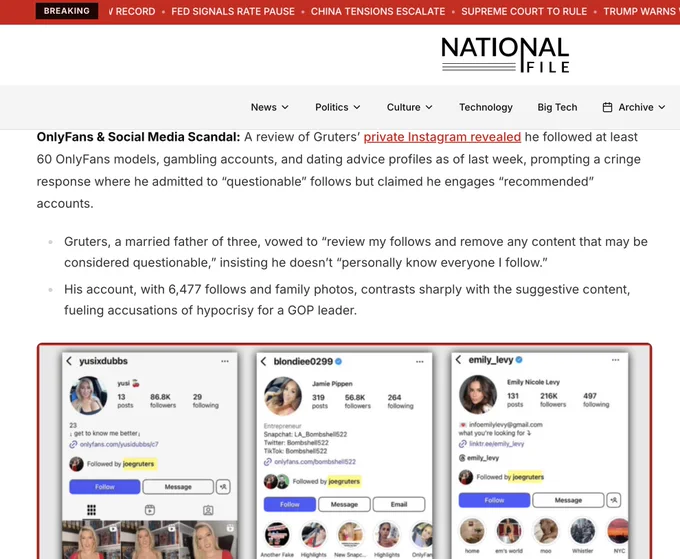Go to the Technology section
Screen dimensions: 680x559
[x=486, y=107]
